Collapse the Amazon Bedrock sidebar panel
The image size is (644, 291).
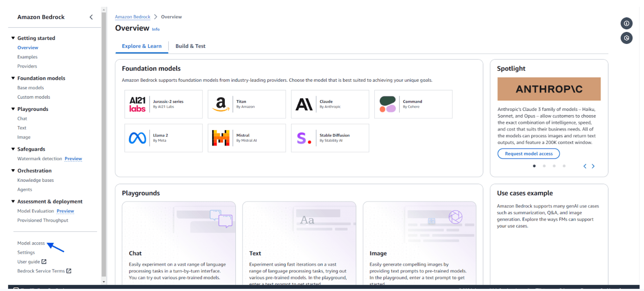[91, 17]
